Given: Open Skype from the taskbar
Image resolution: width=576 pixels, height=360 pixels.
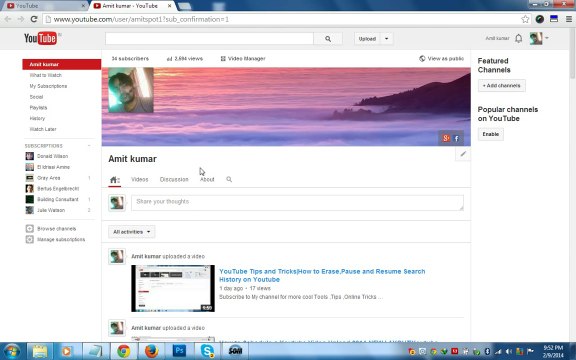Looking at the screenshot, I should click(x=207, y=351).
